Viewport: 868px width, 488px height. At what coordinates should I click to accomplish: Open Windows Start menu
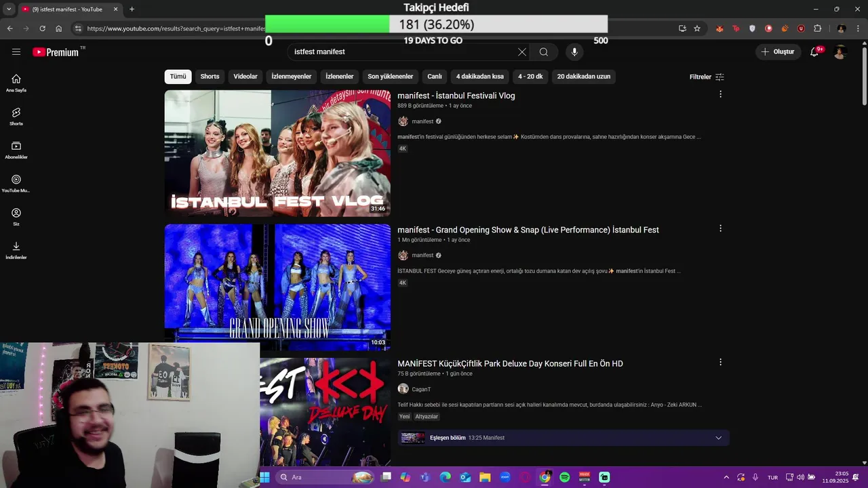[x=264, y=477]
